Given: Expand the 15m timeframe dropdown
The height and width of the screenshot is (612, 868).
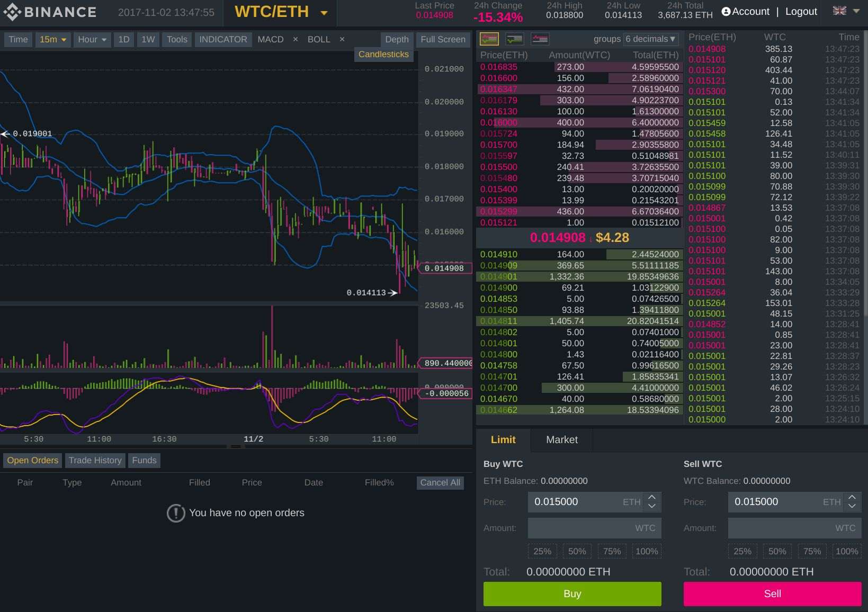Looking at the screenshot, I should [x=53, y=39].
